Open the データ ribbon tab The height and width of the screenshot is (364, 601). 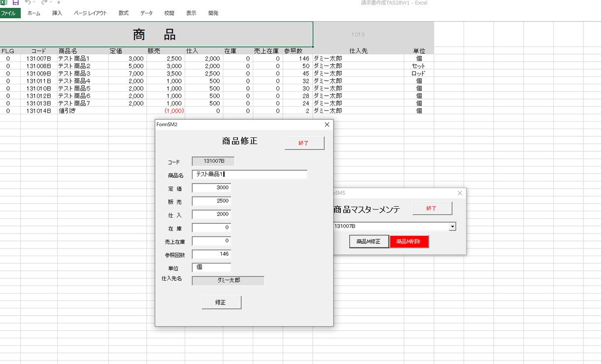(x=146, y=13)
